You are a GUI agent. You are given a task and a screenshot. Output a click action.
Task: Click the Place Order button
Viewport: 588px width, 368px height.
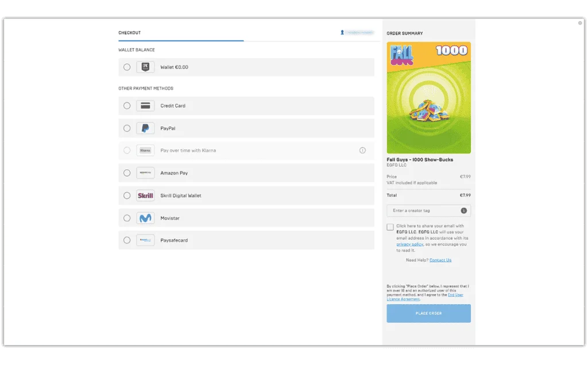point(428,313)
